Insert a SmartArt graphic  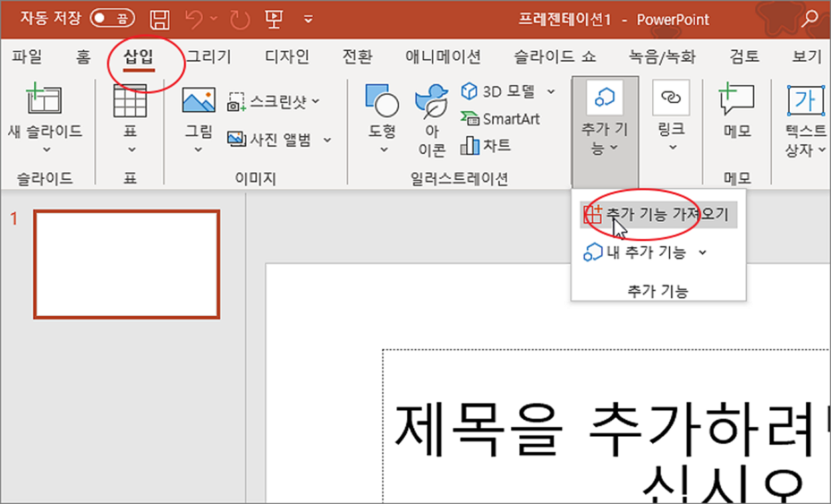tap(501, 119)
